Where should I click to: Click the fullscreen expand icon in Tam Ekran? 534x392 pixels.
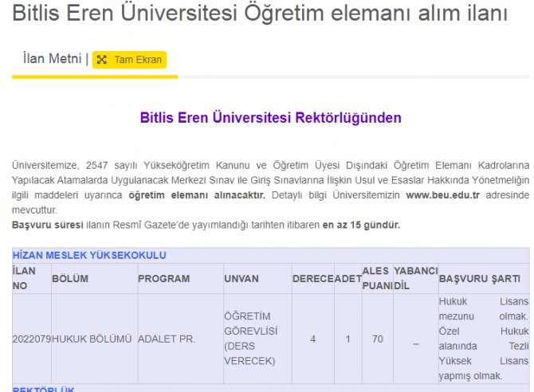[101, 60]
